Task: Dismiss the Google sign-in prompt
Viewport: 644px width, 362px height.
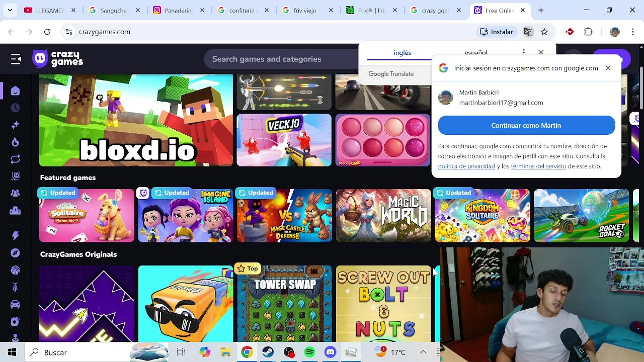Action: point(608,68)
